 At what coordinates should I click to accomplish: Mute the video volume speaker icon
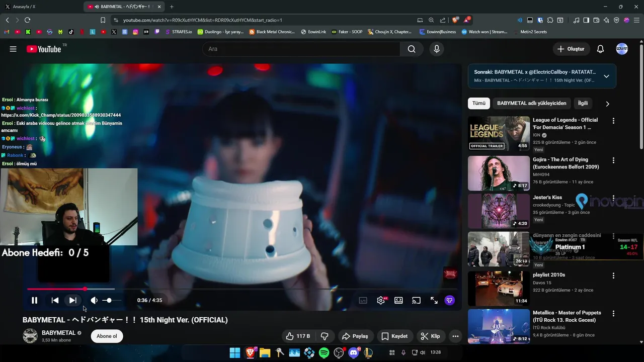(94, 300)
